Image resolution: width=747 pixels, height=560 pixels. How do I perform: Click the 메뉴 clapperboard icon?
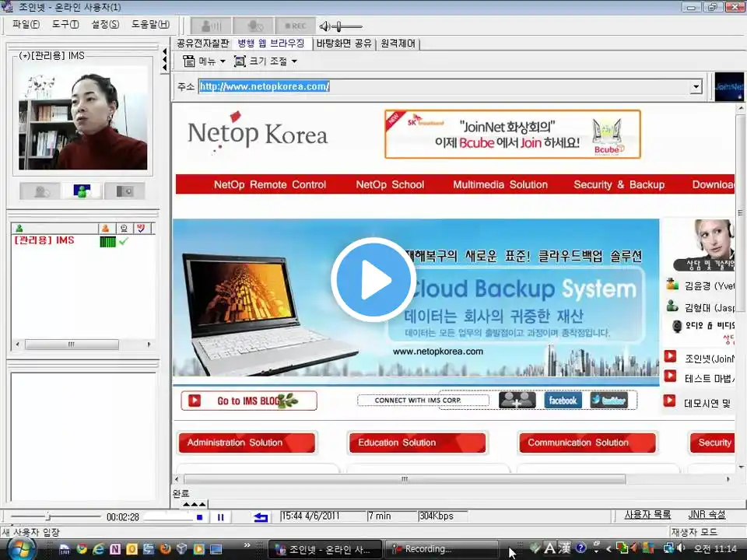[x=189, y=61]
